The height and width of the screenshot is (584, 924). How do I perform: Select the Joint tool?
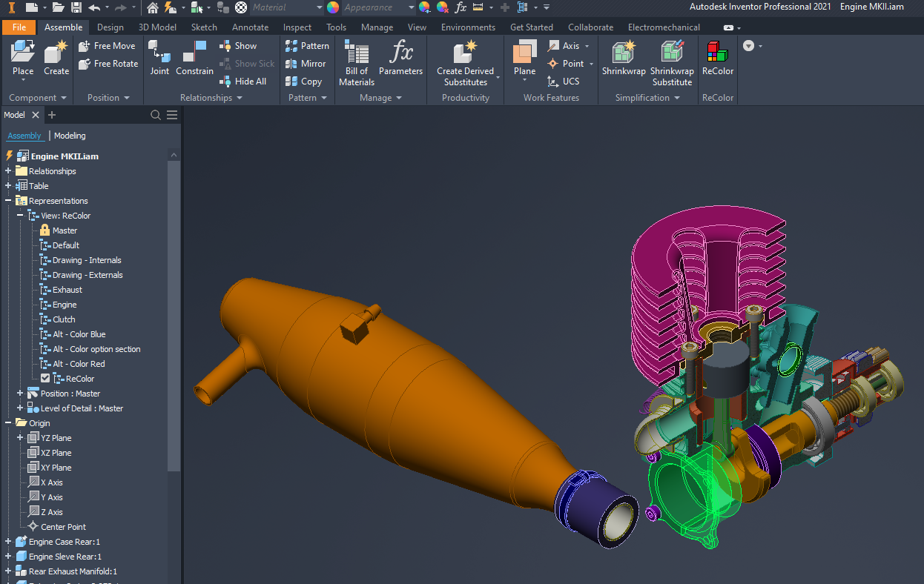coord(159,58)
